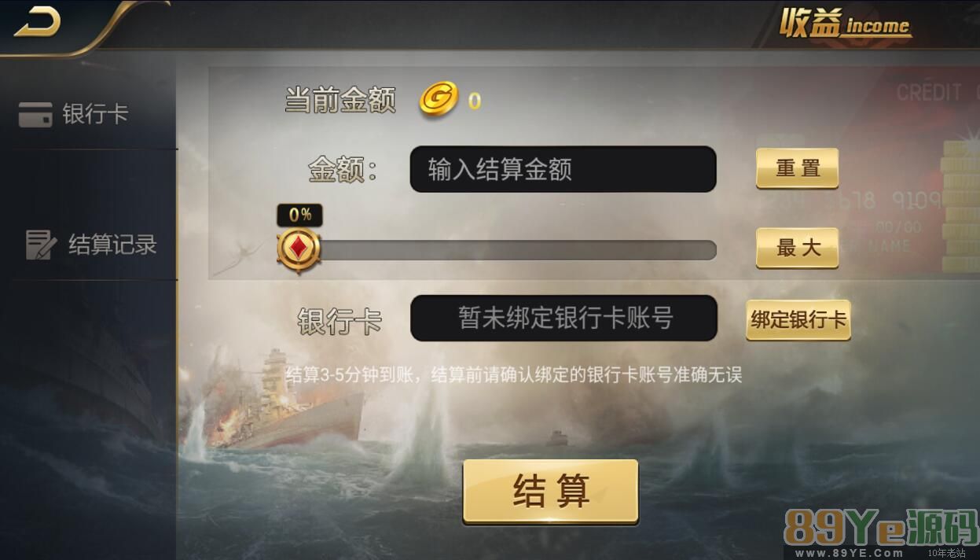Click the 收益 income title banner
Image resolution: width=980 pixels, height=560 pixels.
[x=845, y=25]
